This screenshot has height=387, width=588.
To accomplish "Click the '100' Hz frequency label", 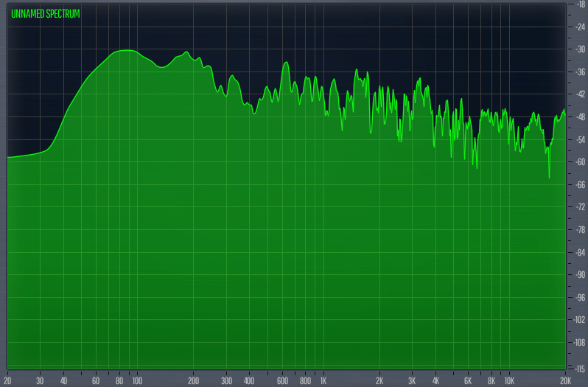I will [137, 381].
